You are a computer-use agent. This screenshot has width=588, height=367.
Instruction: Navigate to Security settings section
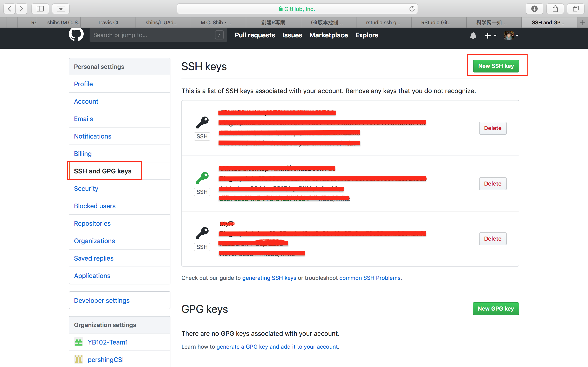86,188
